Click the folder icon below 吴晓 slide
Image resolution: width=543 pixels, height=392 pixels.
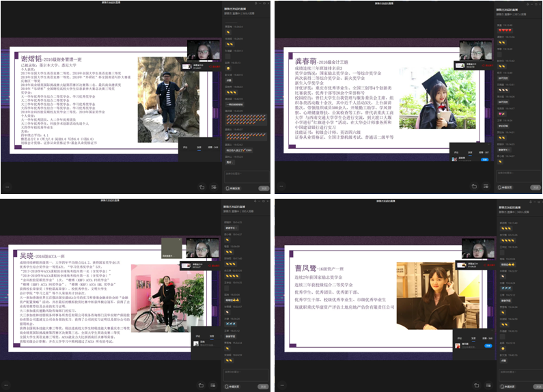[202, 386]
